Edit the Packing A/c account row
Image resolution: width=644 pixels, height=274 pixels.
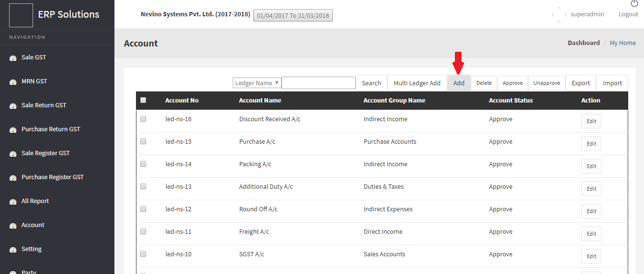(591, 166)
